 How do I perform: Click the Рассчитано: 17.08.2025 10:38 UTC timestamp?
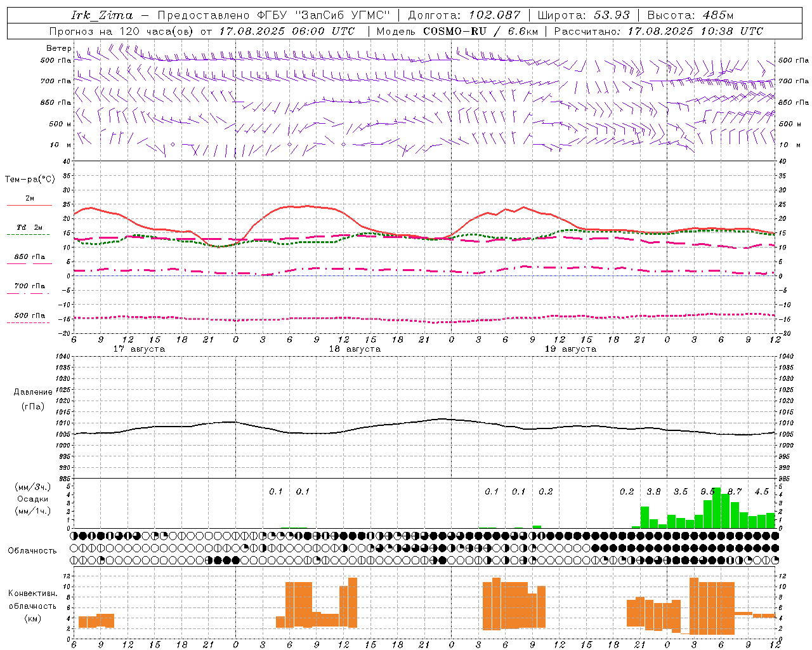coord(658,31)
